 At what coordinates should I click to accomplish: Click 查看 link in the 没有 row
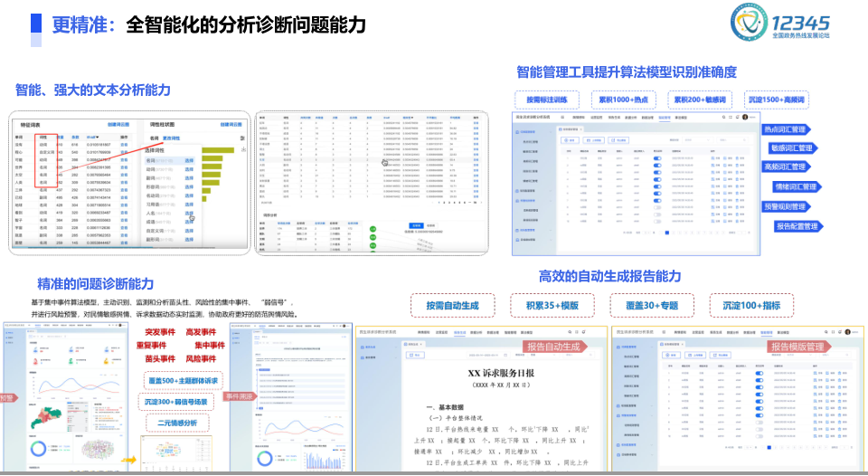click(124, 145)
